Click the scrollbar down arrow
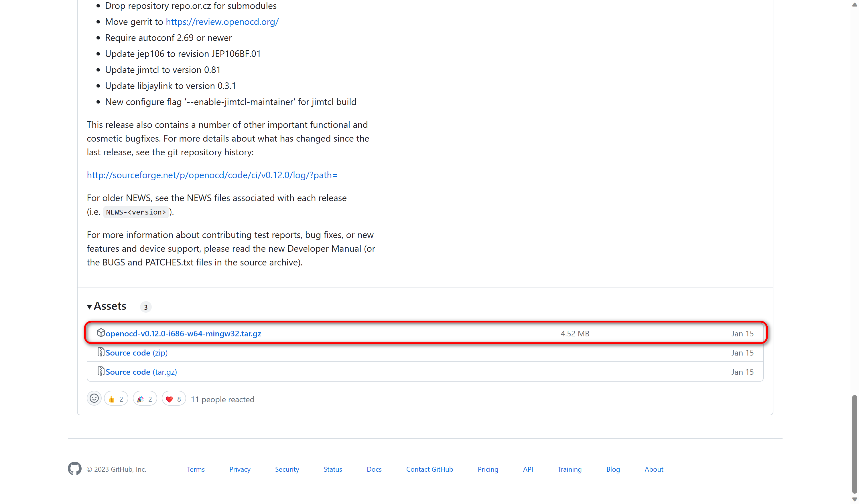Image resolution: width=859 pixels, height=504 pixels. coord(854,499)
